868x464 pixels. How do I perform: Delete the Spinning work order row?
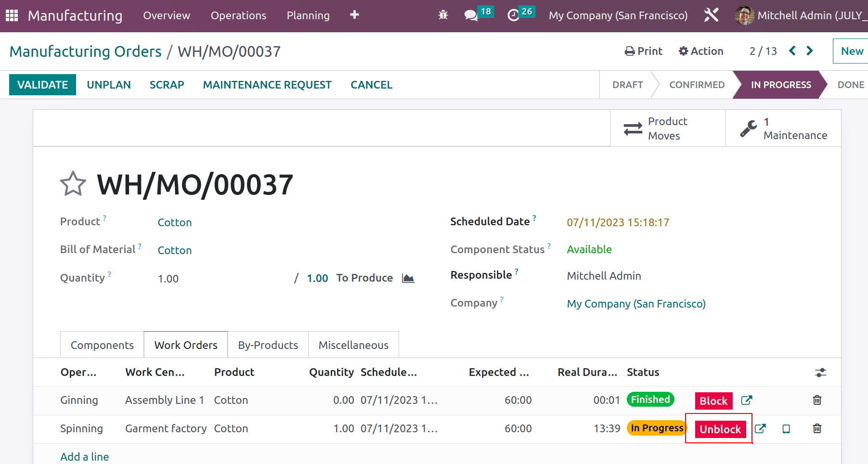(x=817, y=428)
